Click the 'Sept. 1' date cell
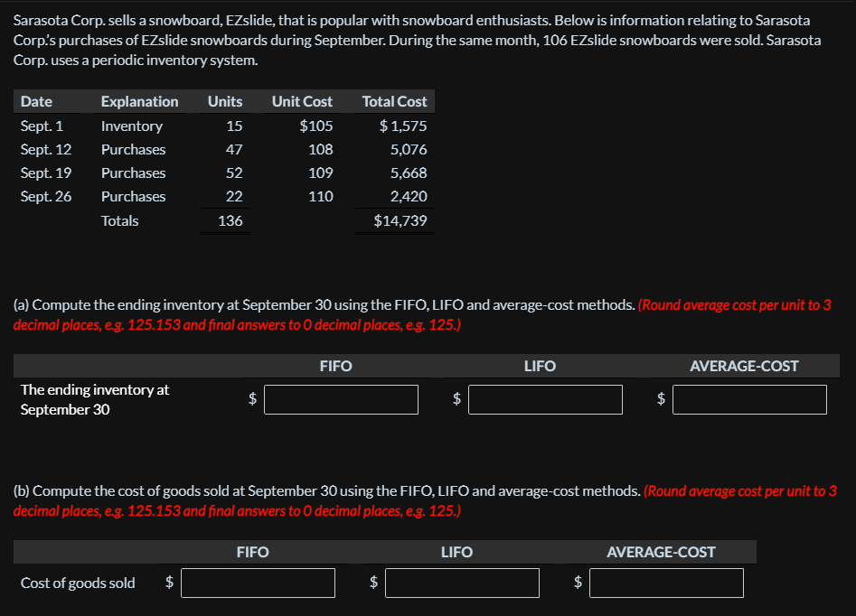This screenshot has height=616, width=856. (42, 126)
